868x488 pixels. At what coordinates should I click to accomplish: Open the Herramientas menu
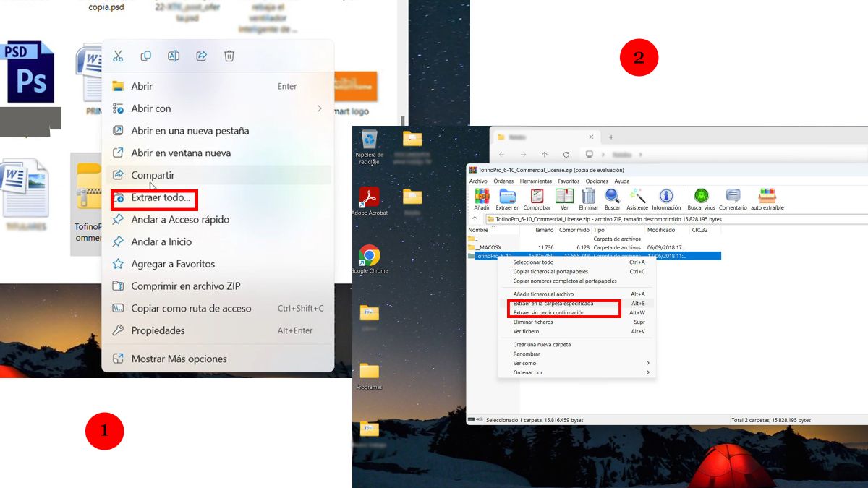pos(535,181)
